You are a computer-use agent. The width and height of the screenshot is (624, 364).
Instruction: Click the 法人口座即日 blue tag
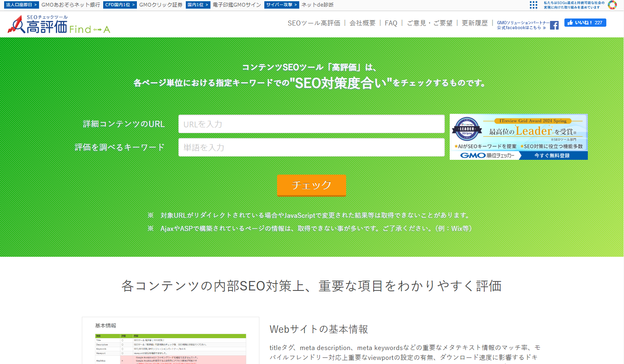[x=22, y=5]
